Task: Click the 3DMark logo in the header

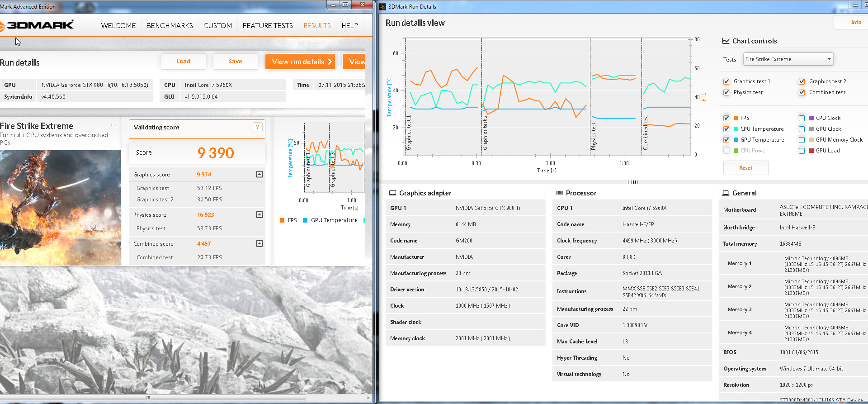Action: pos(37,25)
